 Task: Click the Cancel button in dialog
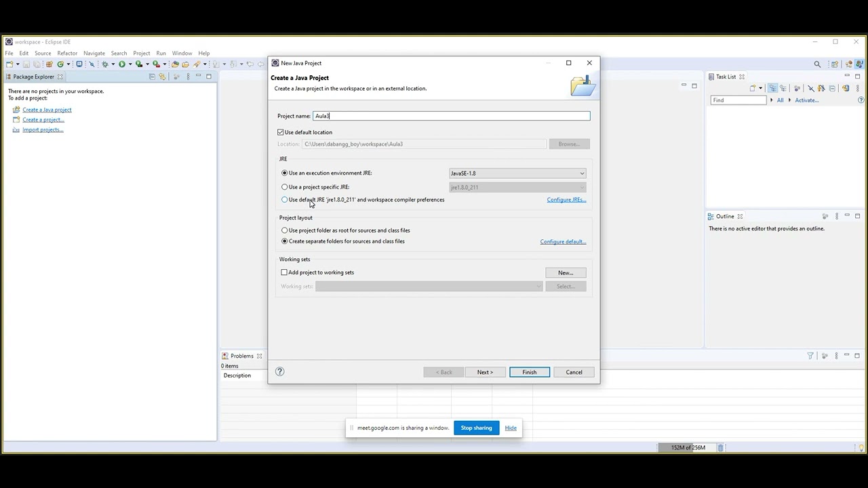click(x=574, y=372)
